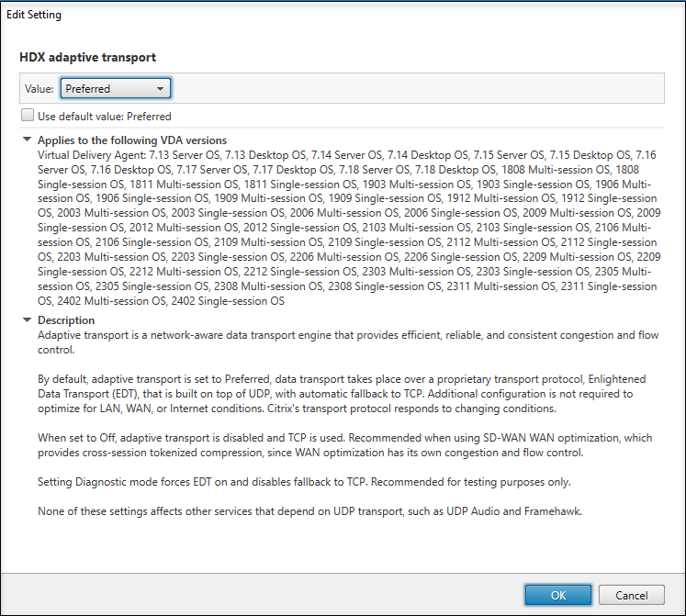
Task: Click the 'By default, adaptive transport' paragraph
Action: point(347,394)
